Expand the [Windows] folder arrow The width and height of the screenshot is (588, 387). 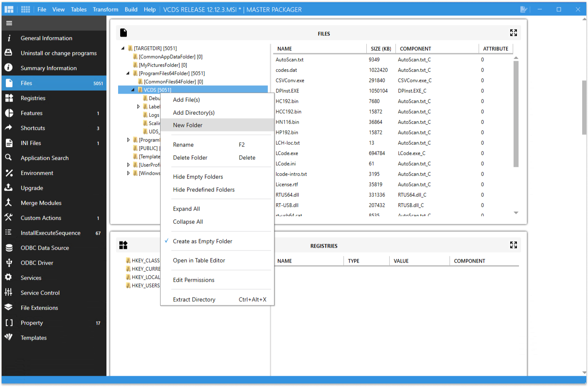click(x=128, y=173)
